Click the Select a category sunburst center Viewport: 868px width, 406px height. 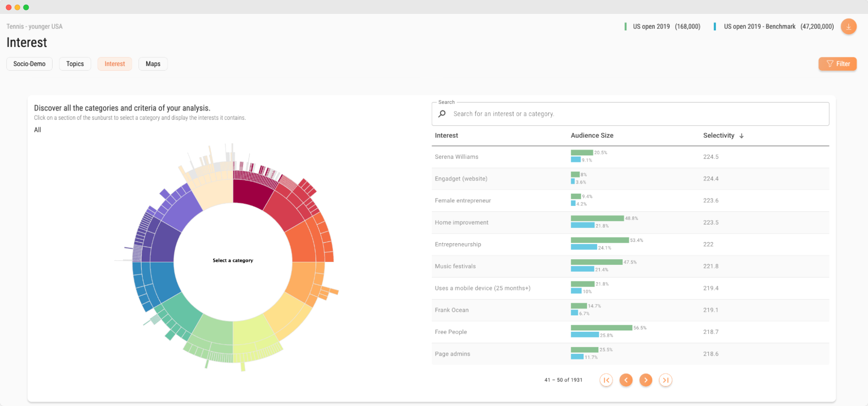[x=233, y=261]
